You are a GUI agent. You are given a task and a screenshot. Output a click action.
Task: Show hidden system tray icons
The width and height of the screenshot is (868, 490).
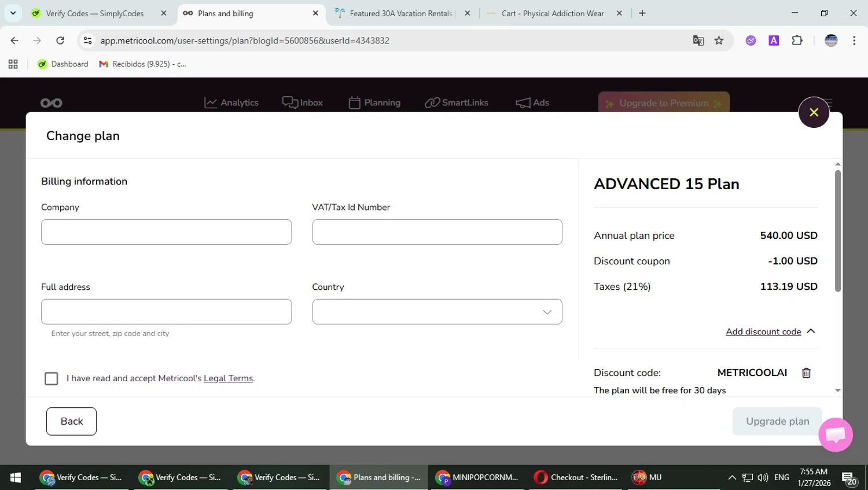[x=732, y=477]
